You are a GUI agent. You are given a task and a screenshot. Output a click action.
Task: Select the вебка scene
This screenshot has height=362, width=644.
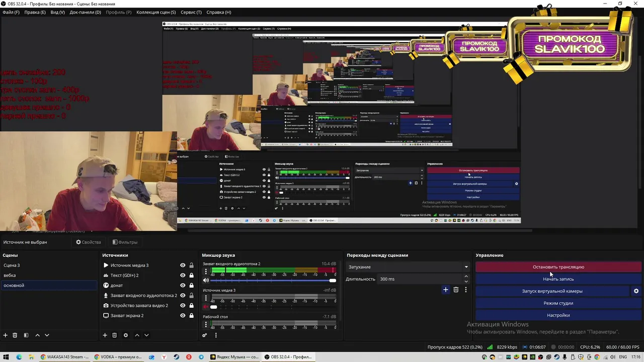pos(48,276)
